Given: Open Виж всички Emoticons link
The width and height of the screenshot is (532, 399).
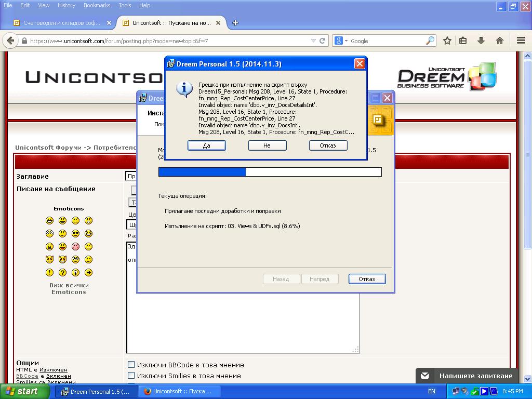Looking at the screenshot, I should pyautogui.click(x=69, y=288).
